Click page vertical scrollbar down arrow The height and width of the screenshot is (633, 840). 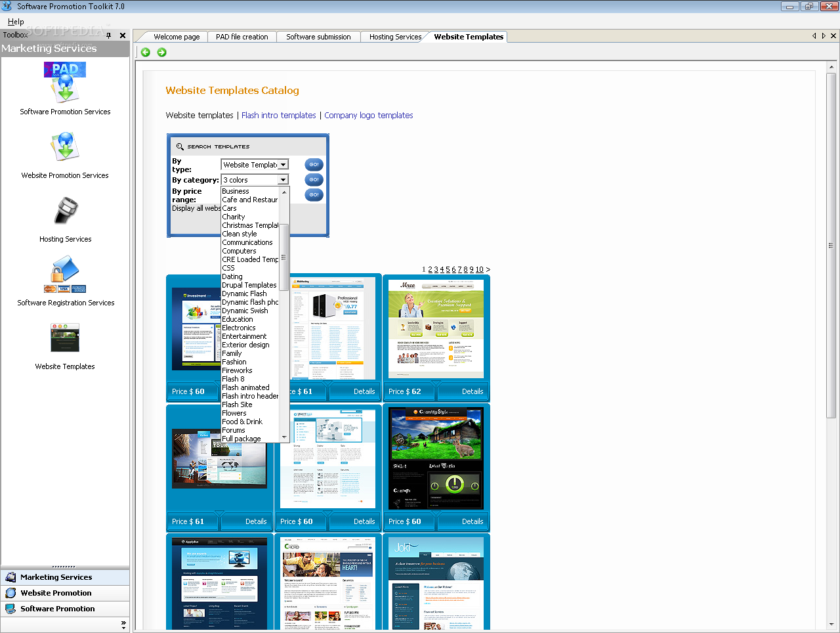pos(831,624)
